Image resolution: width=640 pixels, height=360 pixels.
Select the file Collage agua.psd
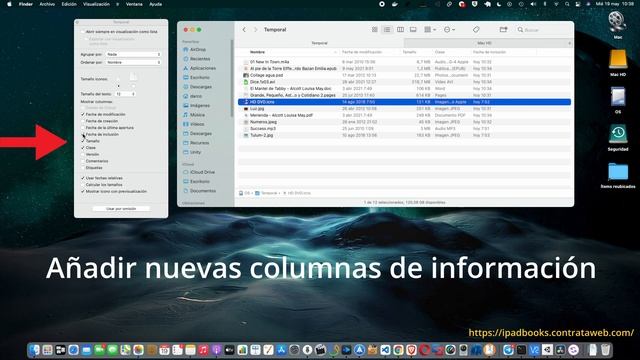[x=267, y=75]
